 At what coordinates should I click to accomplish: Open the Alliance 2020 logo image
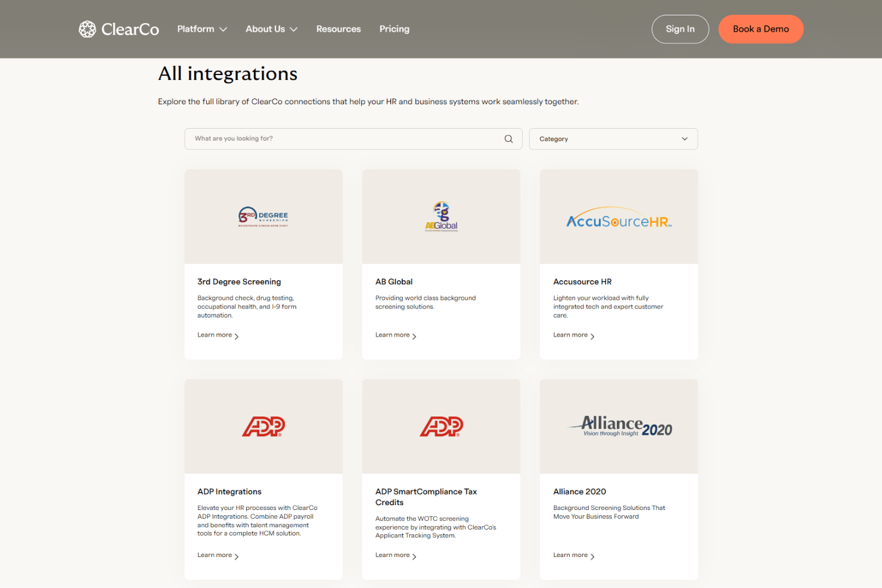[x=620, y=427]
